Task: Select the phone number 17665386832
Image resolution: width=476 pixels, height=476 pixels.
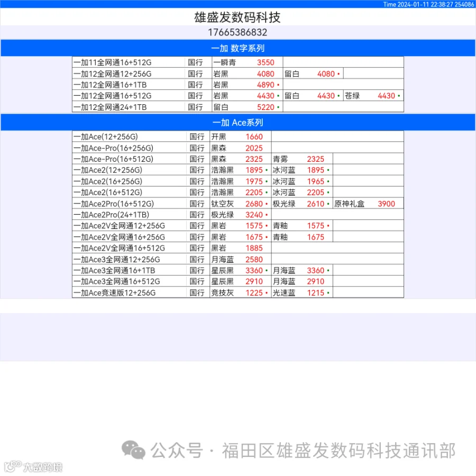Action: (x=237, y=32)
